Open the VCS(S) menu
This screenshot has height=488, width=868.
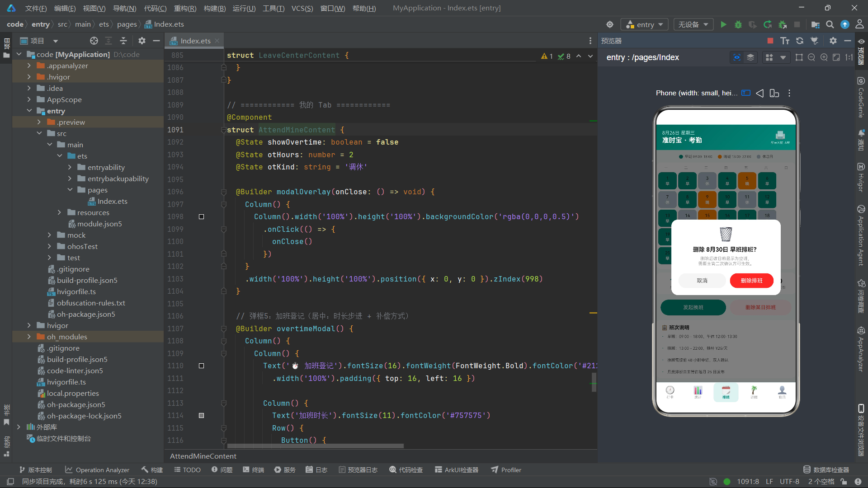[x=302, y=8]
